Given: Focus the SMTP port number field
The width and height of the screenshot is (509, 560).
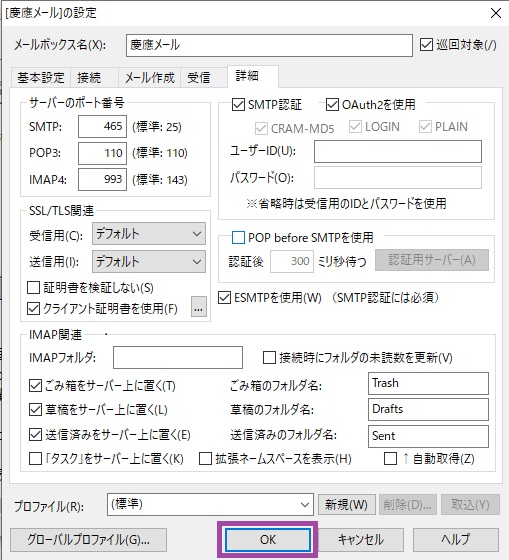Looking at the screenshot, I should click(x=103, y=126).
